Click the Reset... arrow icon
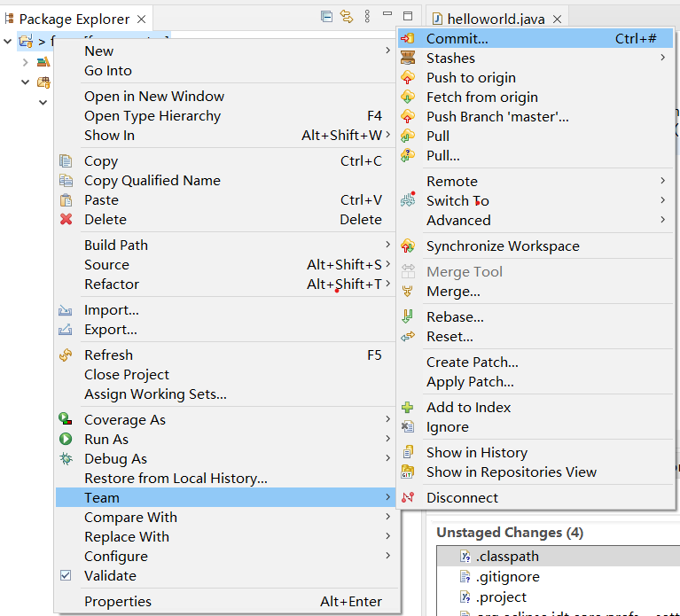Image resolution: width=680 pixels, height=616 pixels. [407, 337]
